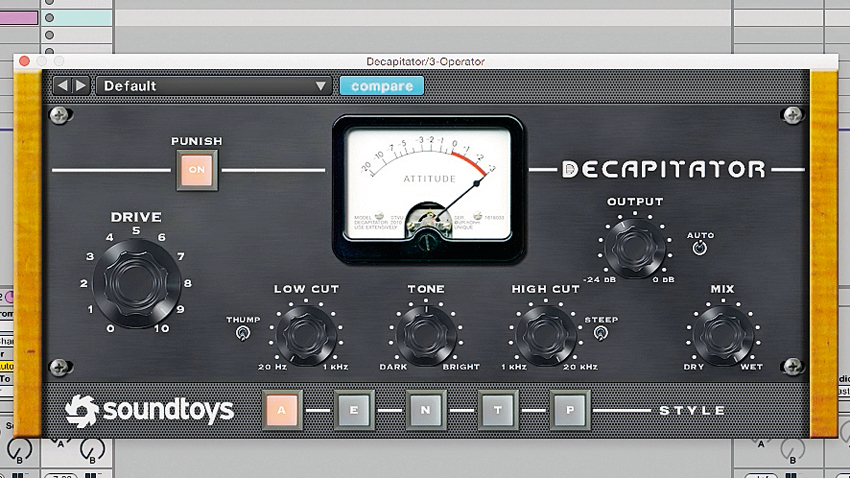Click the highlighted teal track row in Ableton

76,17
